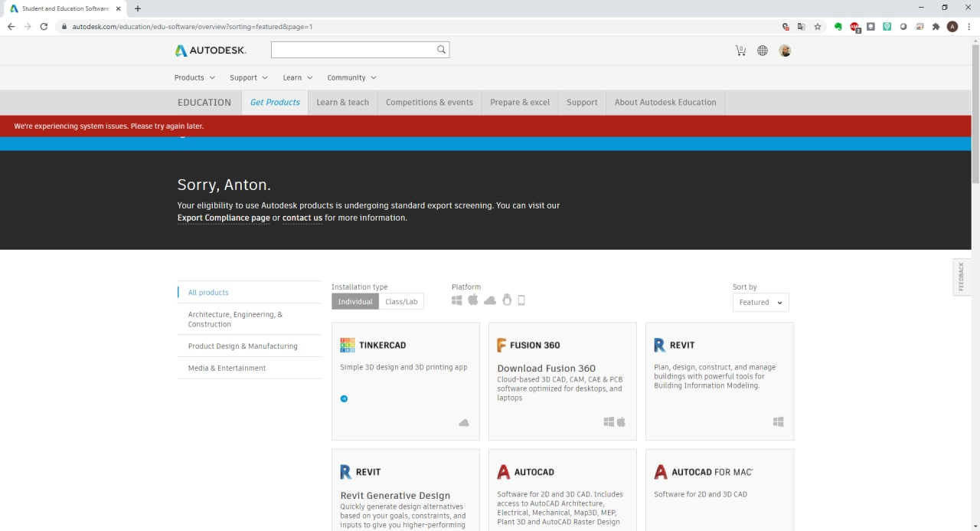This screenshot has width=980, height=531.
Task: Select the mobile device platform filter
Action: pyautogui.click(x=521, y=300)
